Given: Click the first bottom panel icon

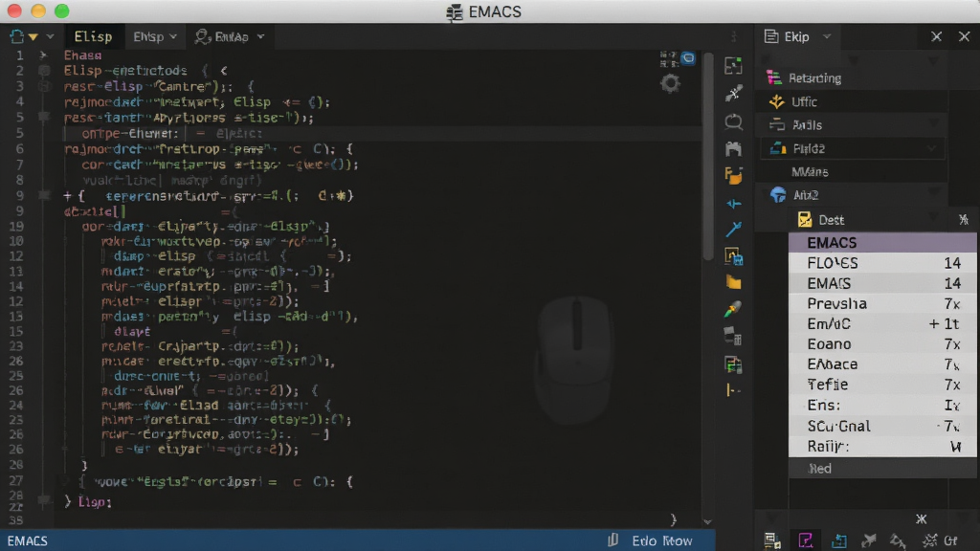Looking at the screenshot, I should 772,541.
